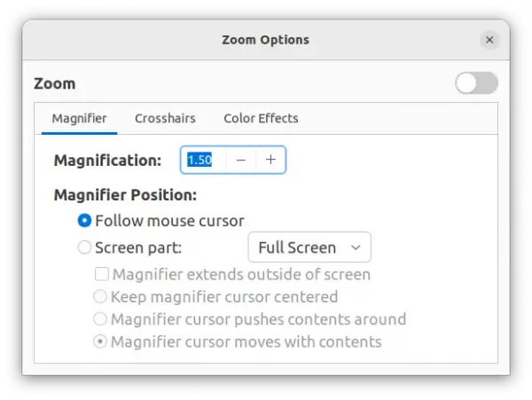Select Keep magnifier cursor centered option

coord(100,297)
